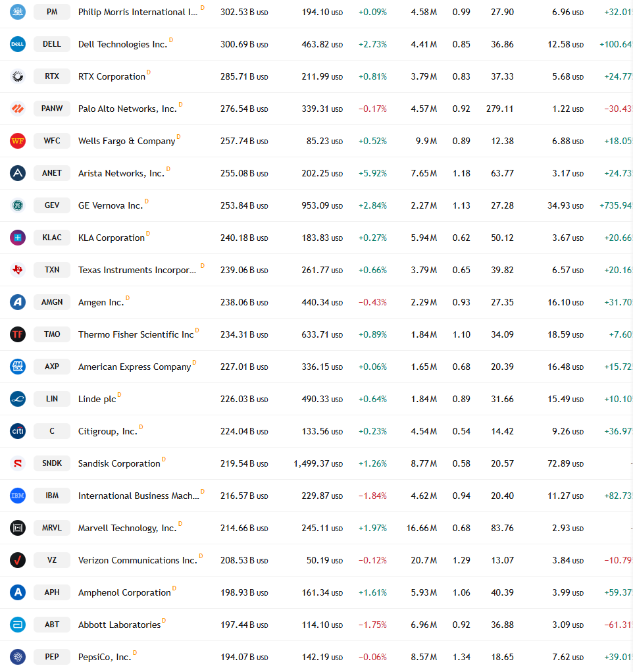This screenshot has height=672, width=633.
Task: Click the KLA Corporation purple logo icon
Action: click(18, 238)
